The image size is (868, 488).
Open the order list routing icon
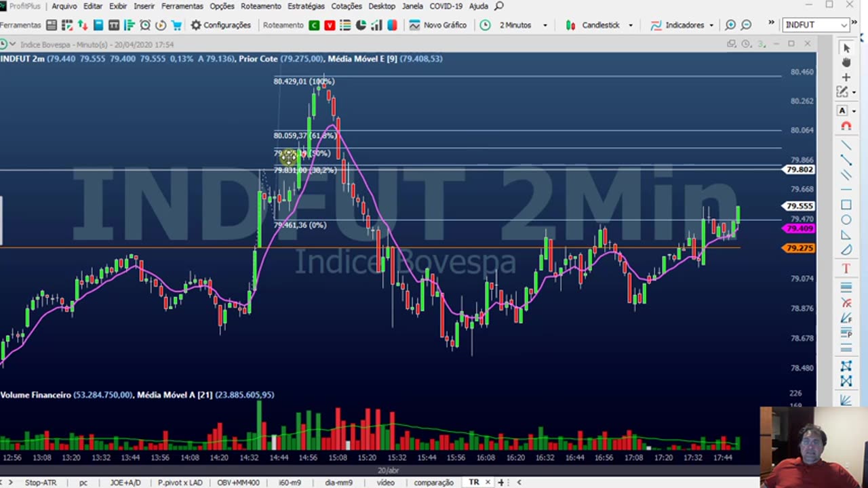pos(345,25)
